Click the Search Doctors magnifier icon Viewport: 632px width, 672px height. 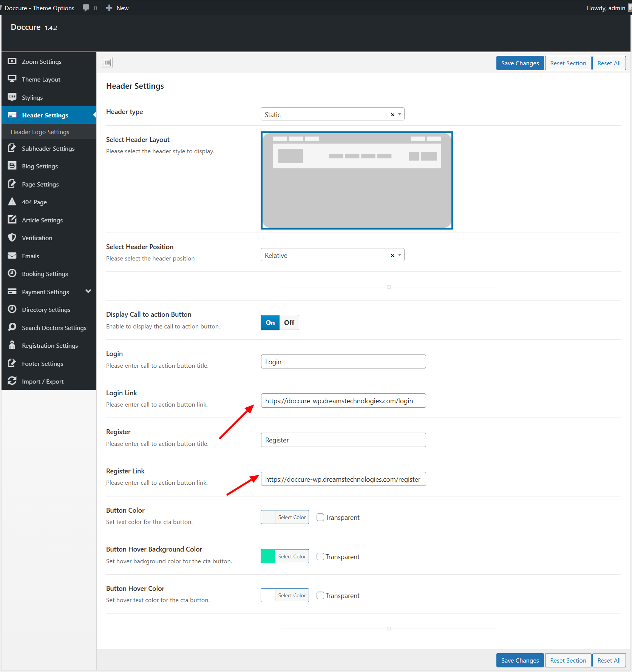pyautogui.click(x=12, y=327)
